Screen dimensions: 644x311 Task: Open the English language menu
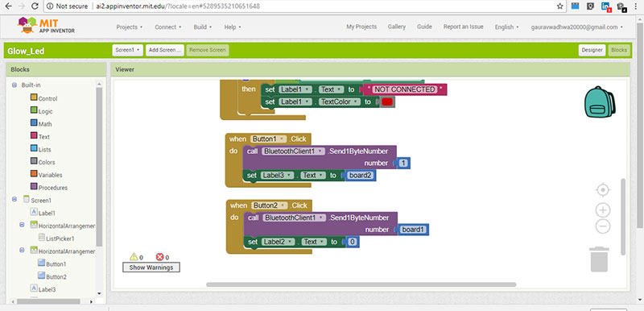(x=507, y=27)
